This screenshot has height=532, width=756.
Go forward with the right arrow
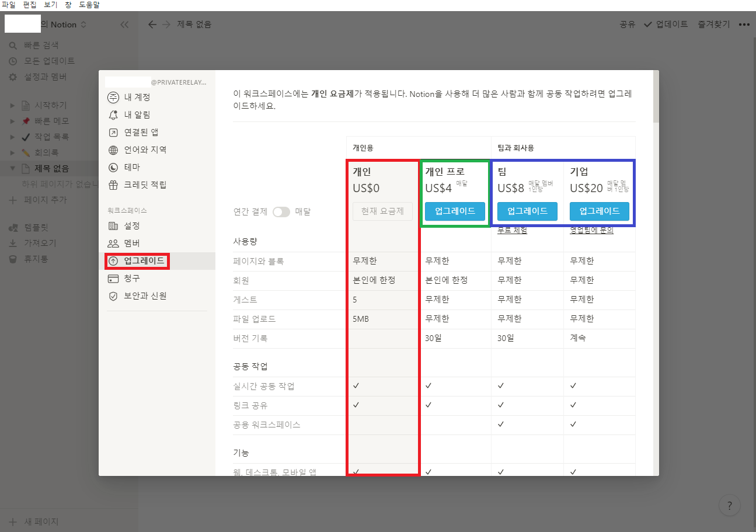(166, 25)
